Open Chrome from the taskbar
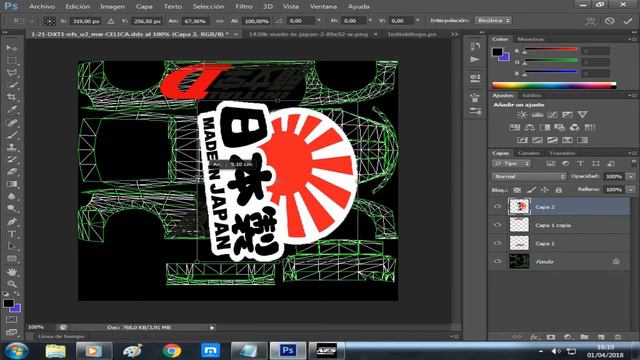Screen dimensions: 640x360 pyautogui.click(x=172, y=351)
